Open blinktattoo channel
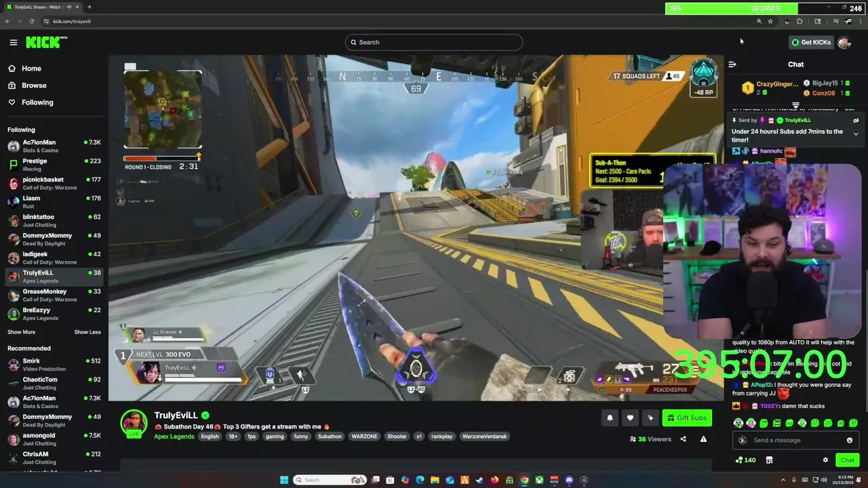 pos(54,221)
